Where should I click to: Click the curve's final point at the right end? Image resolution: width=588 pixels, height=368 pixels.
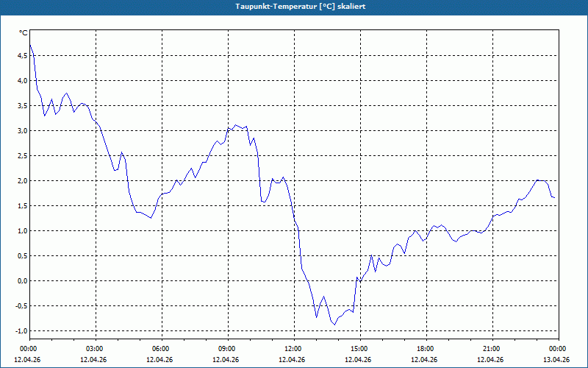554,197
